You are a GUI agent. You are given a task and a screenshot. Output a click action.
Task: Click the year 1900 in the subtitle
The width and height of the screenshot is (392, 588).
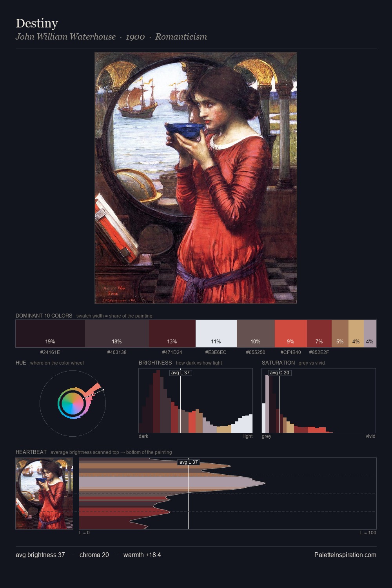tap(135, 37)
